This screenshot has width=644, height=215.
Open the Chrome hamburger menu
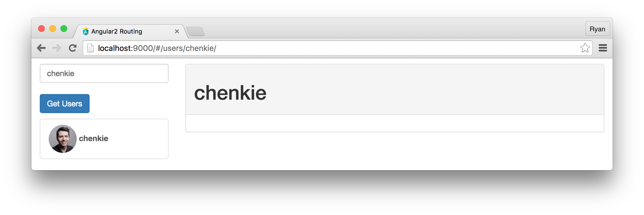point(603,48)
